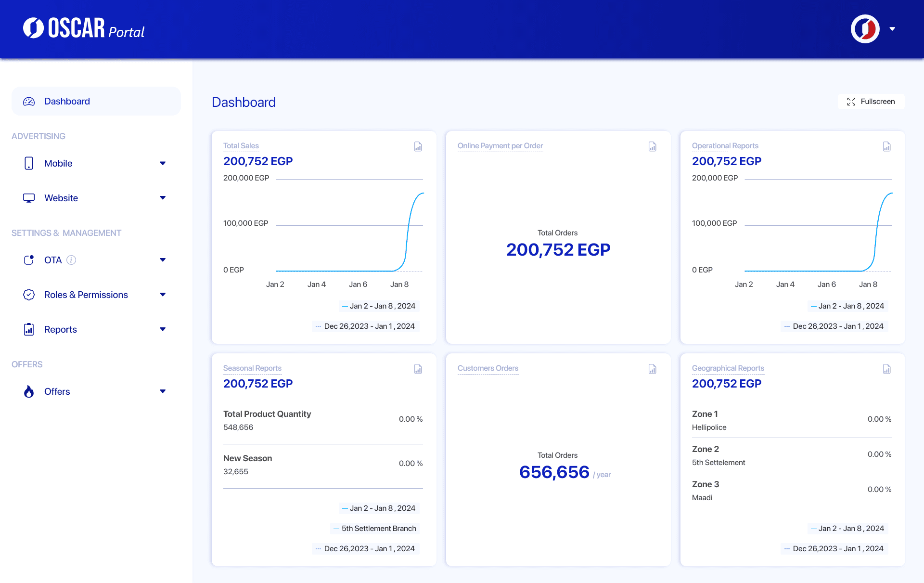Click the OSCAR Portal logo
Viewport: 924px width, 583px height.
tap(84, 28)
